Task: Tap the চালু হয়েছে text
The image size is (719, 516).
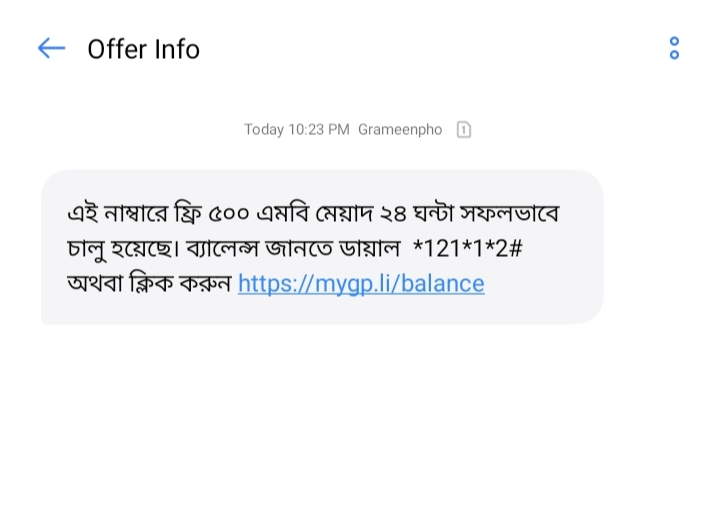Action: (123, 249)
